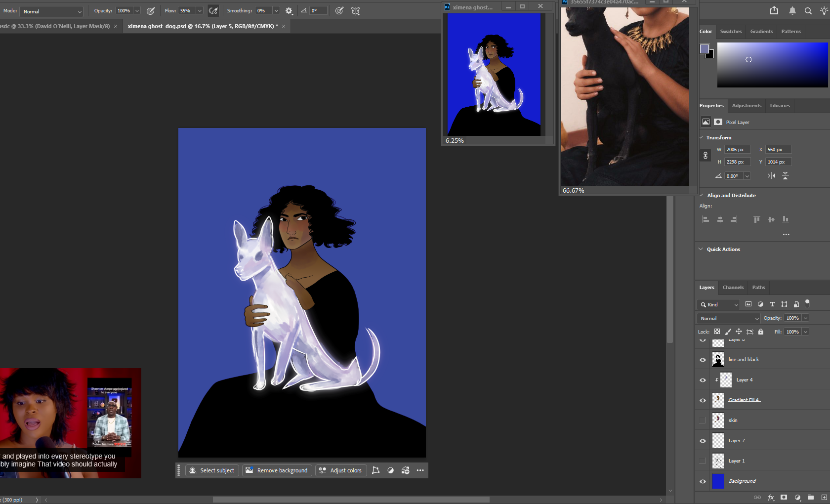The width and height of the screenshot is (830, 504).
Task: Create new fill or adjustment layer icon
Action: click(x=797, y=498)
